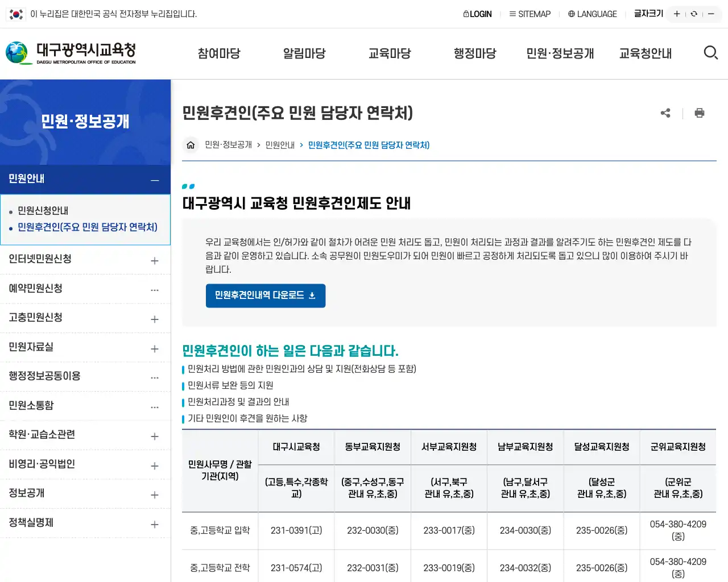728x582 pixels.
Task: Click the print icon on the page header
Action: (x=700, y=113)
